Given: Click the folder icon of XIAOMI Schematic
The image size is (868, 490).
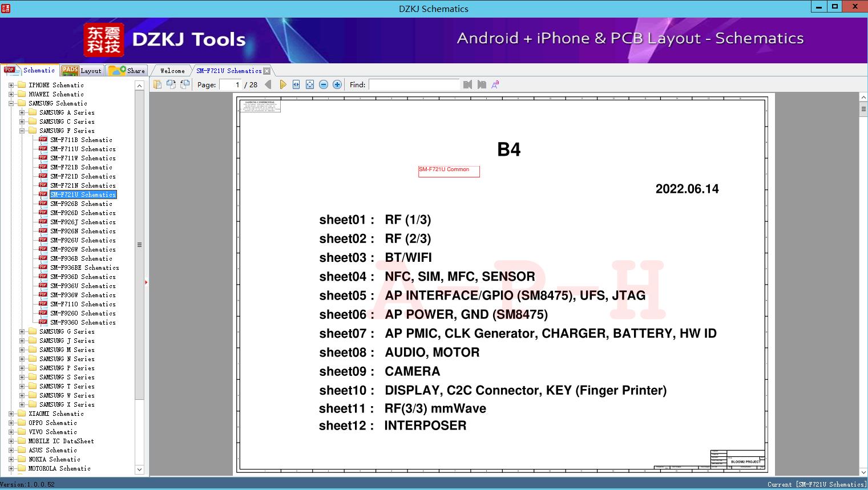Looking at the screenshot, I should [x=22, y=414].
